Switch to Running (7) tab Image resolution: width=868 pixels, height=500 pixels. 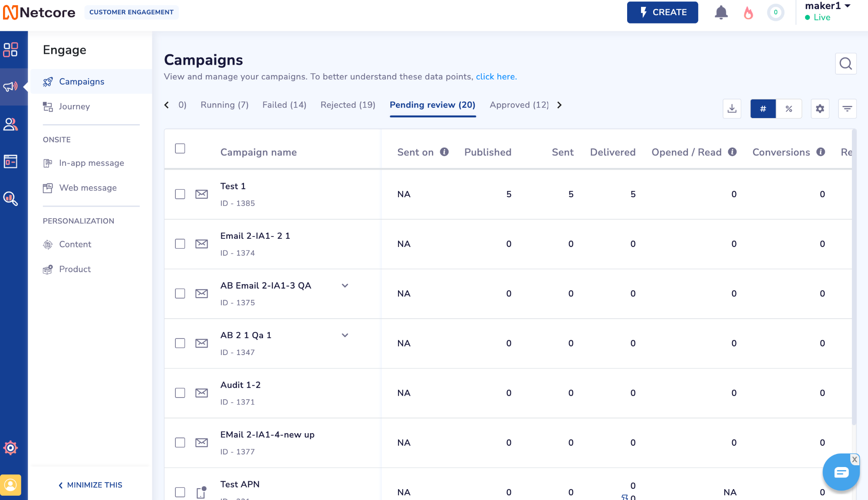224,105
